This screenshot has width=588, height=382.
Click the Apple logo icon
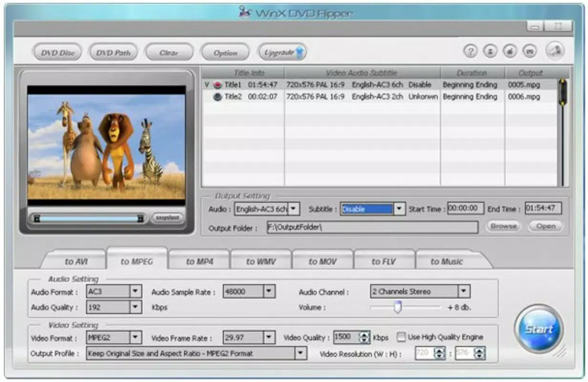click(x=509, y=51)
